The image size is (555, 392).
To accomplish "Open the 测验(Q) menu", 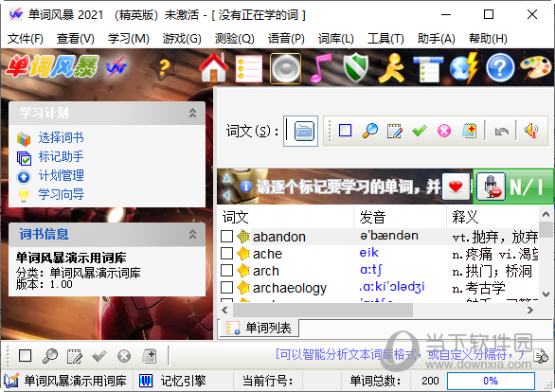I will click(x=234, y=38).
